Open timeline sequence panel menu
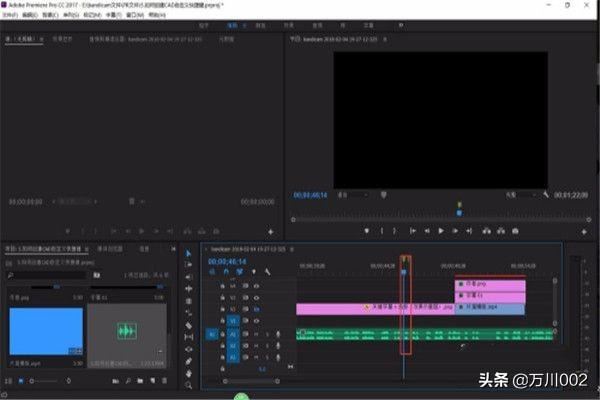600x400 pixels. coord(292,249)
